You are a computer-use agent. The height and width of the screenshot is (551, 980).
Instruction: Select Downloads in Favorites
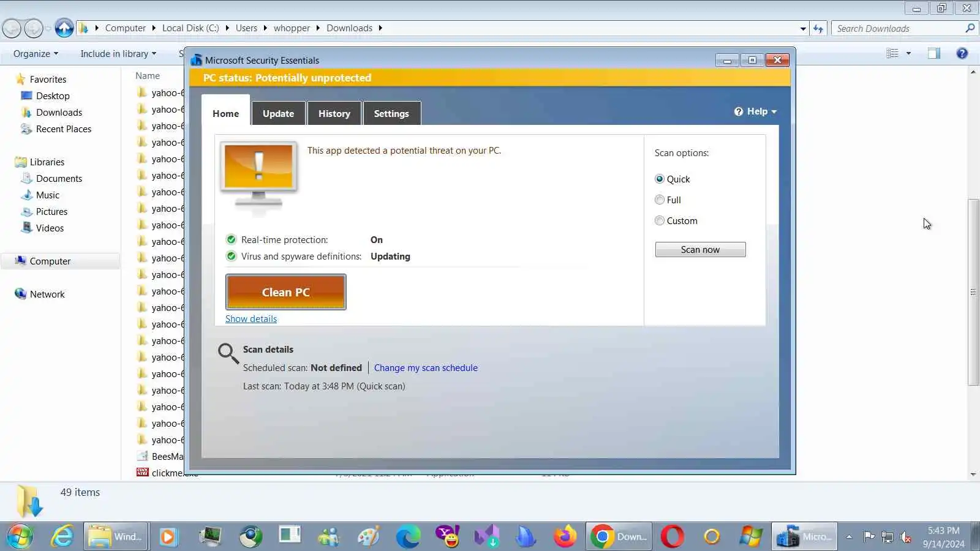[x=59, y=112]
